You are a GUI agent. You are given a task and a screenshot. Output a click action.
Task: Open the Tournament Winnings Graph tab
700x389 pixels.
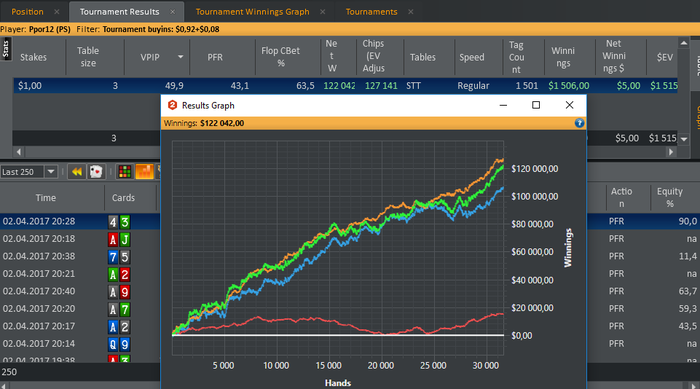[252, 12]
